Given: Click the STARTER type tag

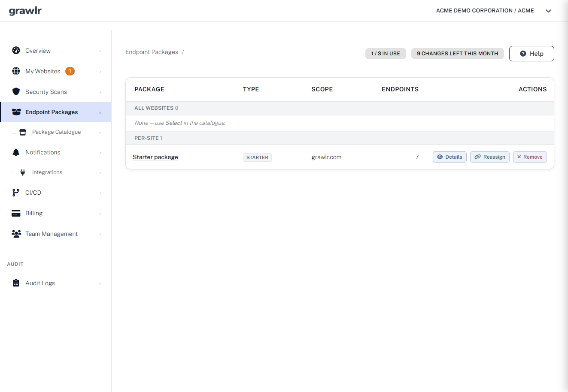Looking at the screenshot, I should (257, 157).
